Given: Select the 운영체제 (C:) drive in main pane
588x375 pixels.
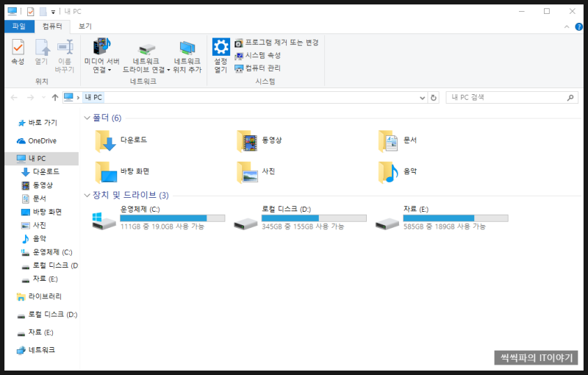Looking at the screenshot, I should (158, 218).
